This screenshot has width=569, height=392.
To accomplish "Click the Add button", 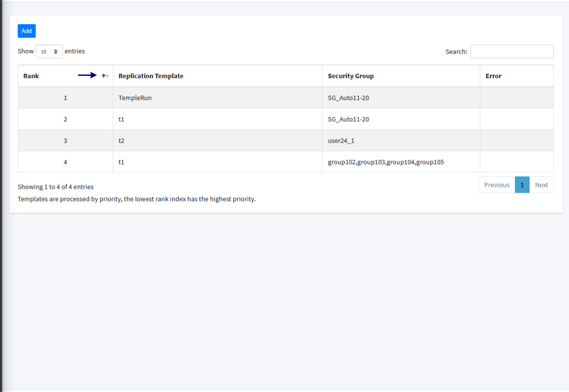I will click(x=26, y=31).
